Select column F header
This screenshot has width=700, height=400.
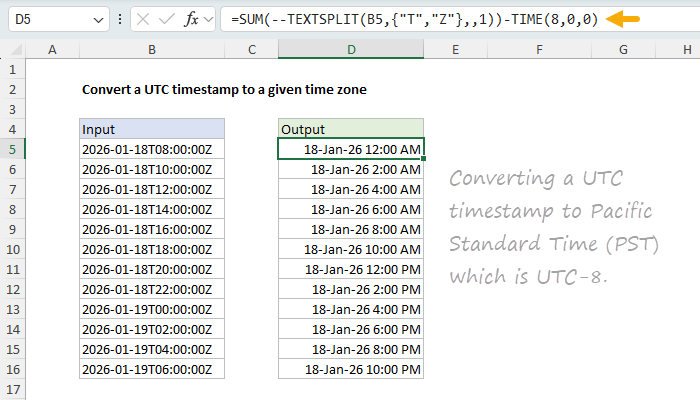539,50
